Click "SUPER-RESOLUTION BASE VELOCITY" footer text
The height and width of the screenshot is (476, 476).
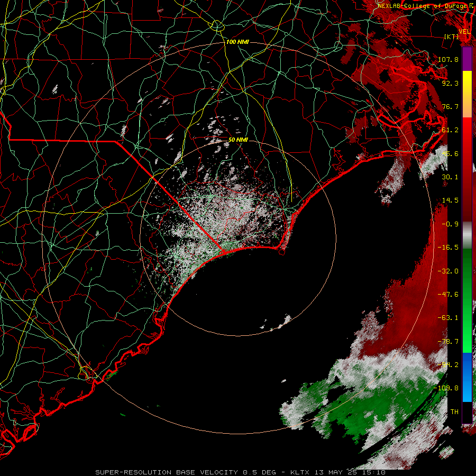[x=167, y=472]
